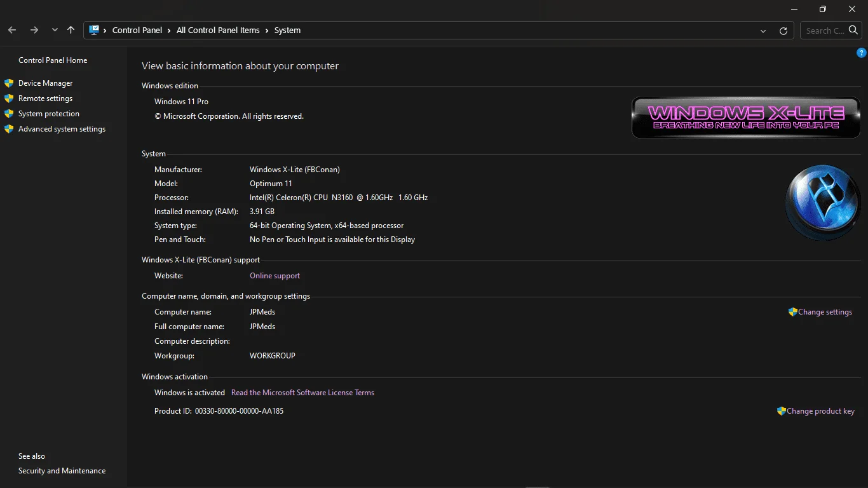The height and width of the screenshot is (488, 868).
Task: Open recent locations dropdown chevron
Action: pos(55,30)
